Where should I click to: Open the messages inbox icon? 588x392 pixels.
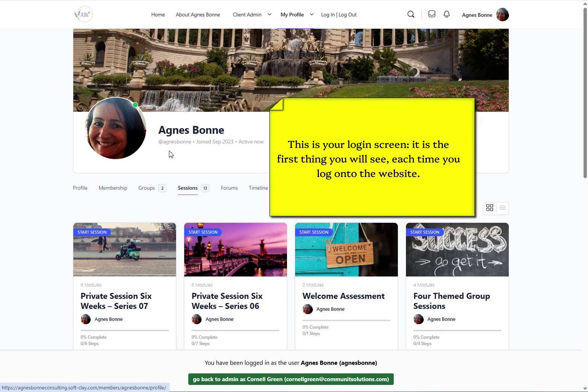point(432,14)
